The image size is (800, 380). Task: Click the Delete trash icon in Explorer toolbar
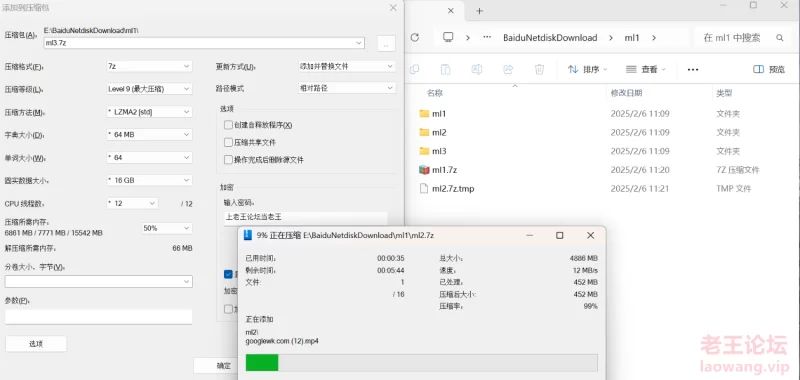(x=539, y=69)
